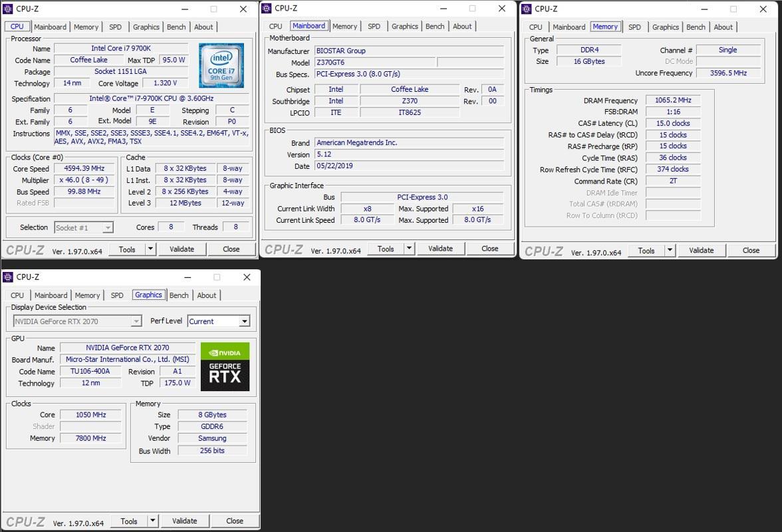Select CPU tab in Memory timings window

click(536, 27)
